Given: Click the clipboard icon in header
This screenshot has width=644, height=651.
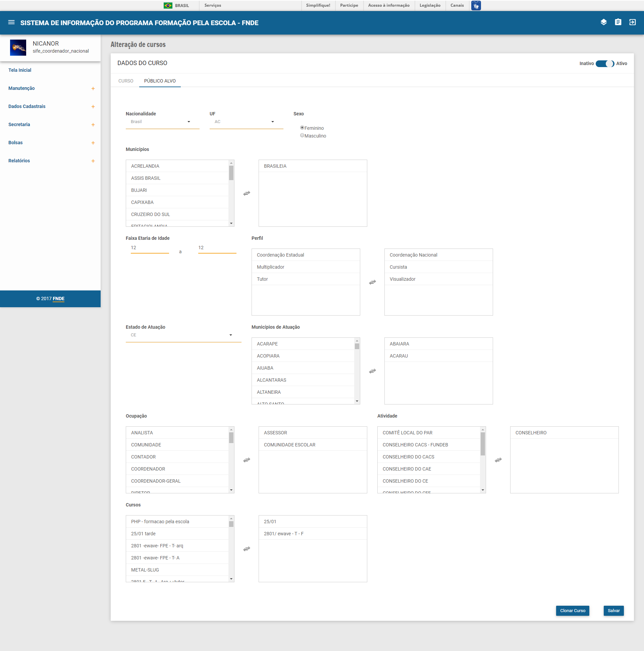Looking at the screenshot, I should [618, 22].
